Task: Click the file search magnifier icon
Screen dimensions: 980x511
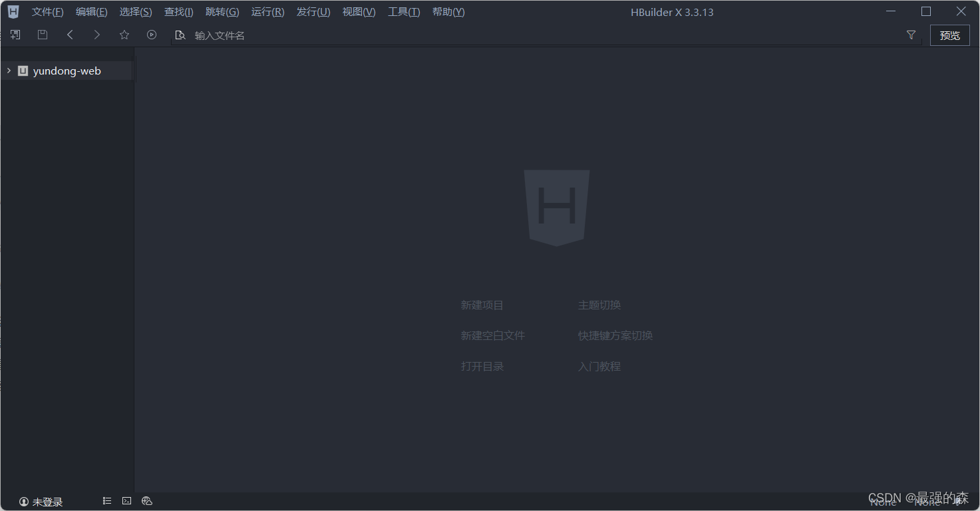Action: point(180,35)
